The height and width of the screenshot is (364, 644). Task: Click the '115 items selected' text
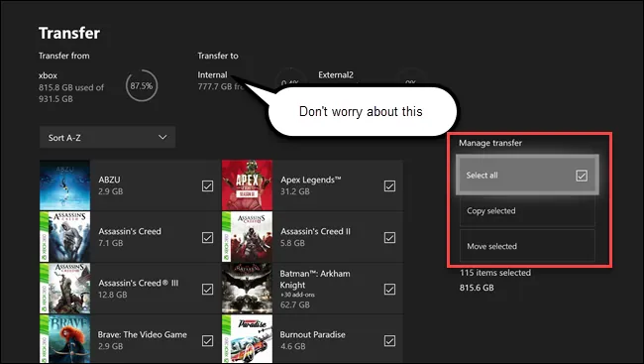click(495, 273)
